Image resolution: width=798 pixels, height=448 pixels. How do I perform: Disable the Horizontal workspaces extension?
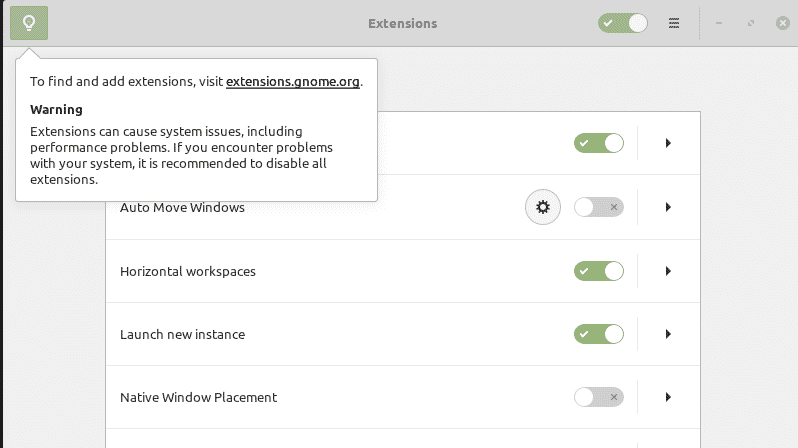click(x=599, y=271)
